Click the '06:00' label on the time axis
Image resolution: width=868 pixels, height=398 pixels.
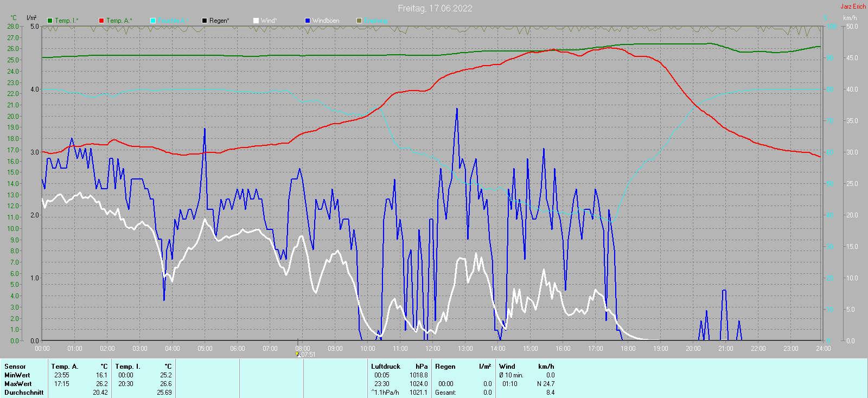click(238, 349)
